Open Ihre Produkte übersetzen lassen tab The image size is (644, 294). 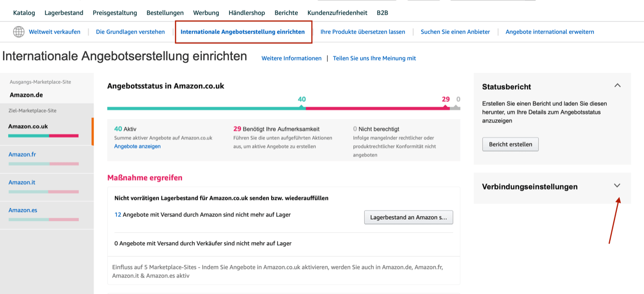pos(363,32)
